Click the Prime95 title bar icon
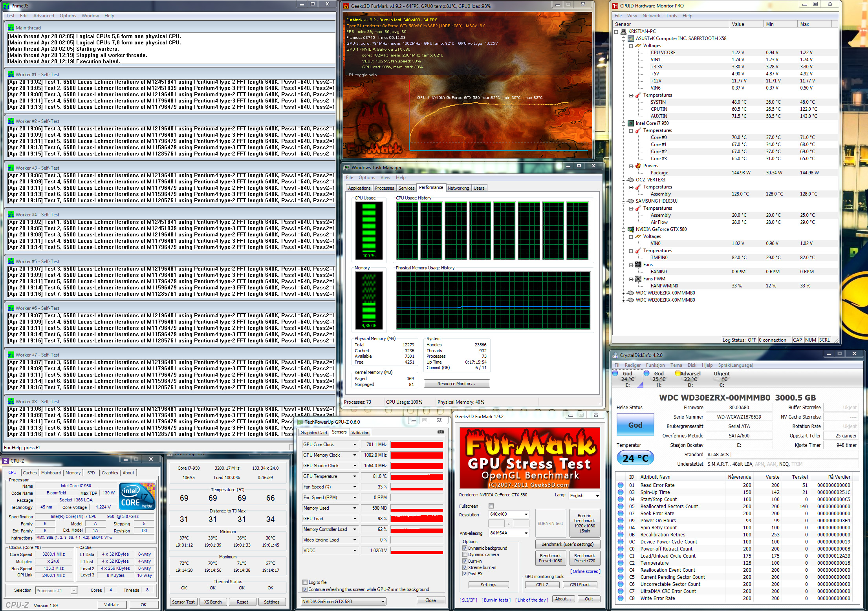 (x=6, y=6)
